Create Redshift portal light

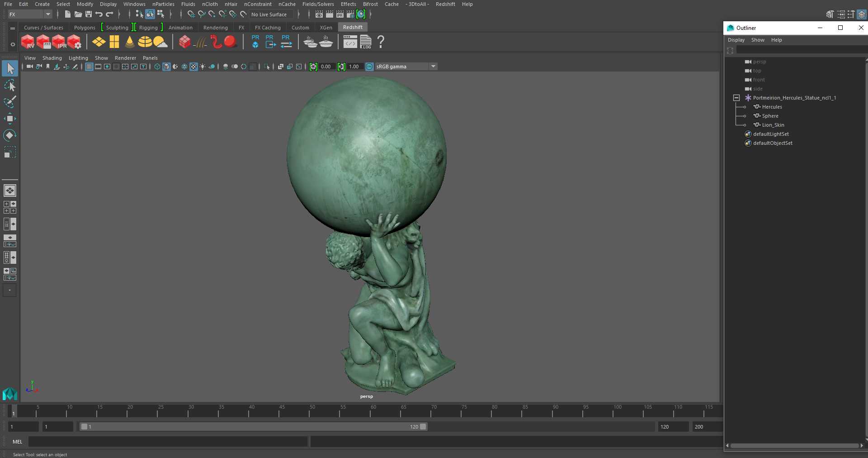tap(114, 42)
